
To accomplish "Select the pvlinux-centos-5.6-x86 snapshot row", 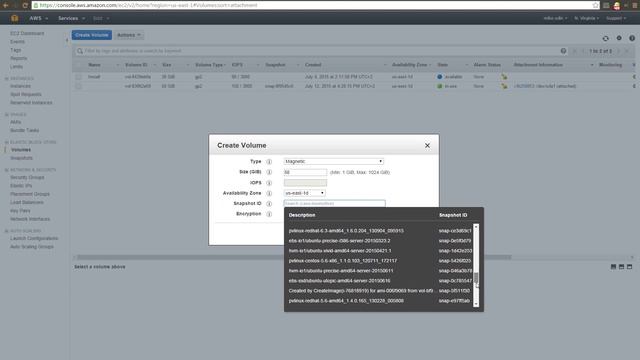I will click(380, 261).
